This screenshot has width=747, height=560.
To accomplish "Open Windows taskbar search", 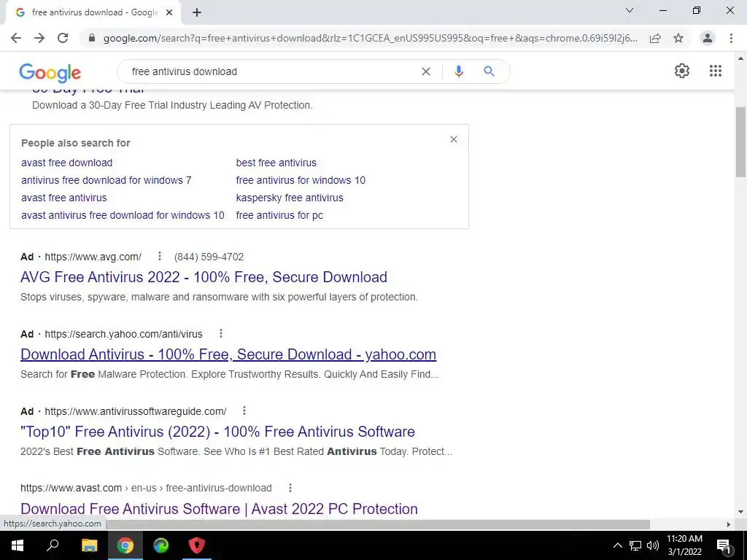I will click(53, 545).
